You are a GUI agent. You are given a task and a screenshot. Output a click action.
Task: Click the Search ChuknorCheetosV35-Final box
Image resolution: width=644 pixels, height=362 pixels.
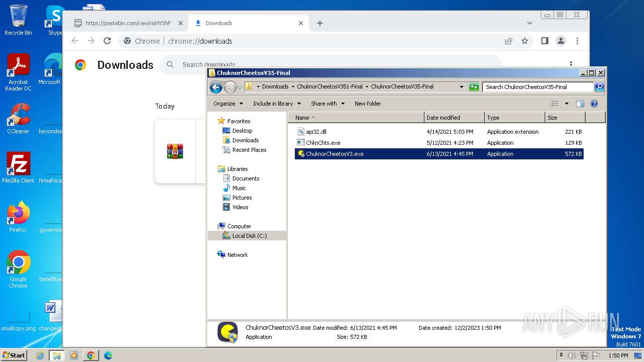tap(537, 87)
